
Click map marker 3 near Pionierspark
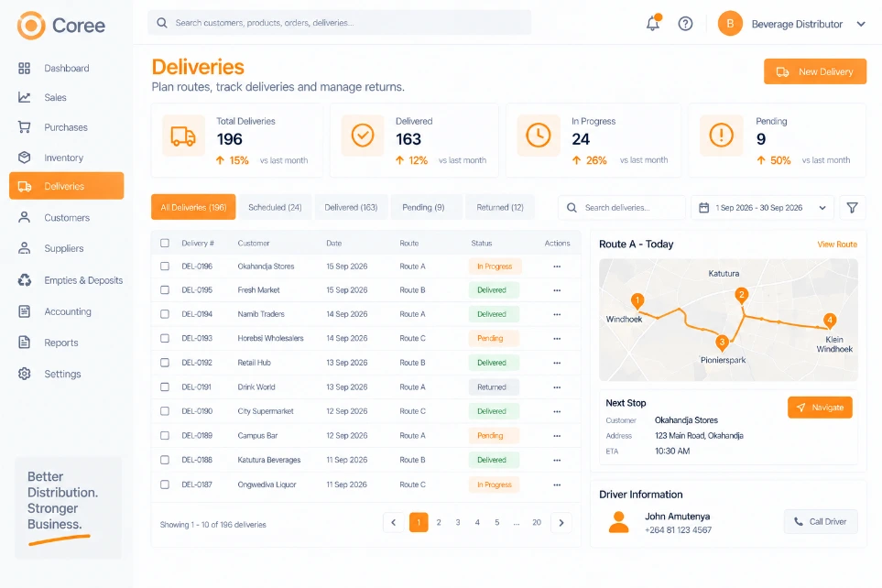point(723,343)
